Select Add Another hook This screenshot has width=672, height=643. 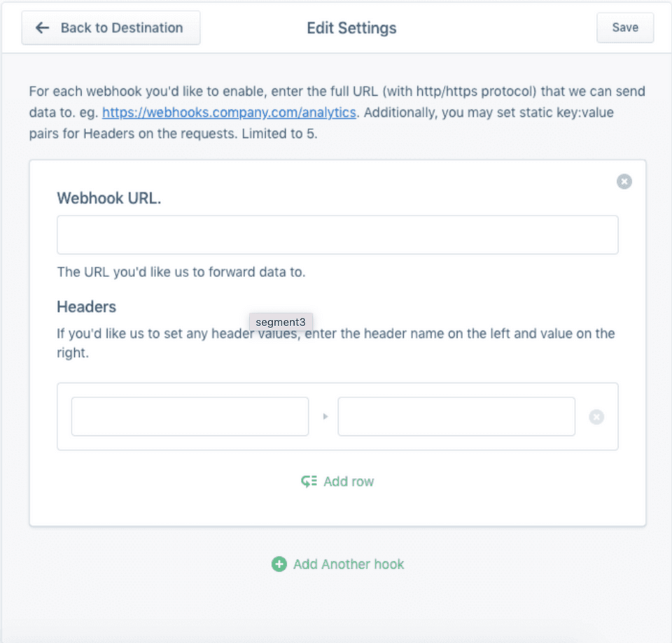point(348,564)
